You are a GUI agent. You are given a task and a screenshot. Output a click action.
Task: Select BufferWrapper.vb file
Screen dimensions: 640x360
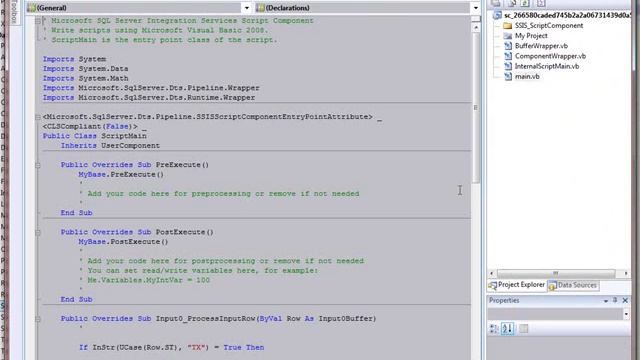tap(541, 46)
